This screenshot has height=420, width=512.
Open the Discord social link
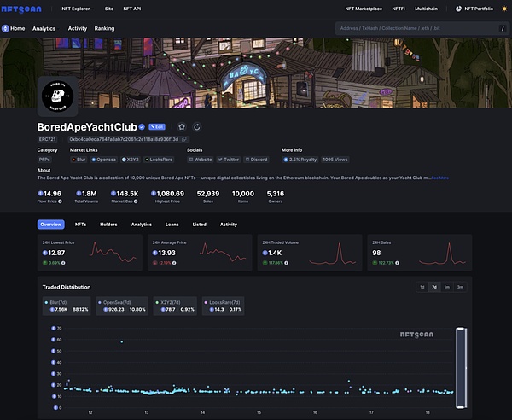[x=256, y=159]
